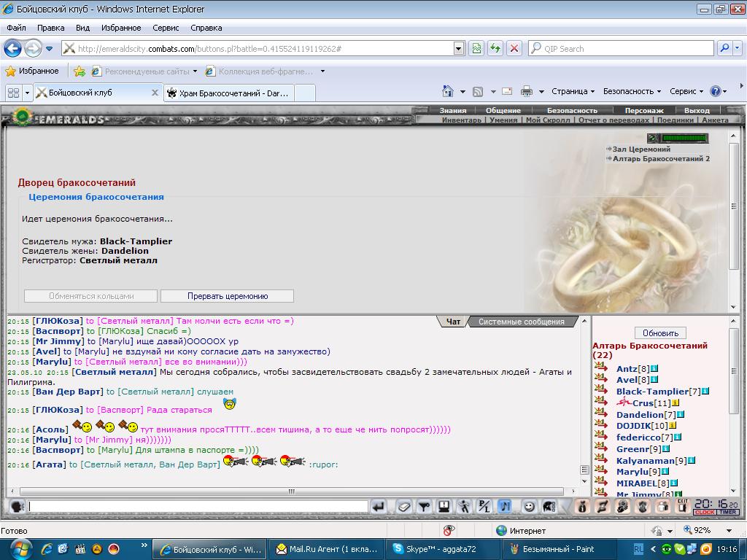Click the Выход game menu item
747x560 pixels.
click(x=697, y=111)
